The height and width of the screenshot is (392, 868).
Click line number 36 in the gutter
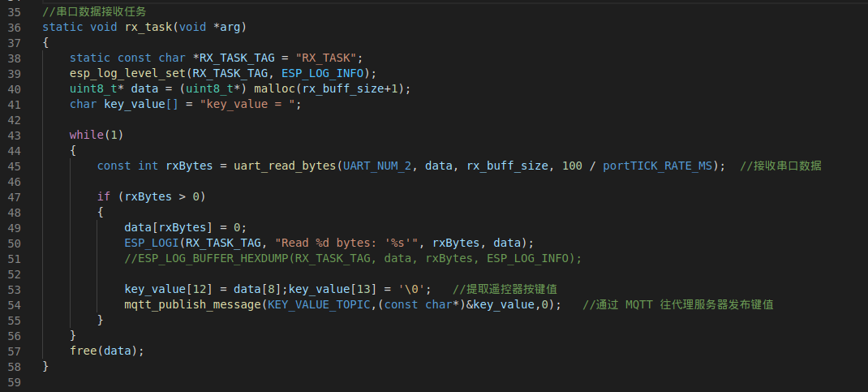pyautogui.click(x=13, y=28)
